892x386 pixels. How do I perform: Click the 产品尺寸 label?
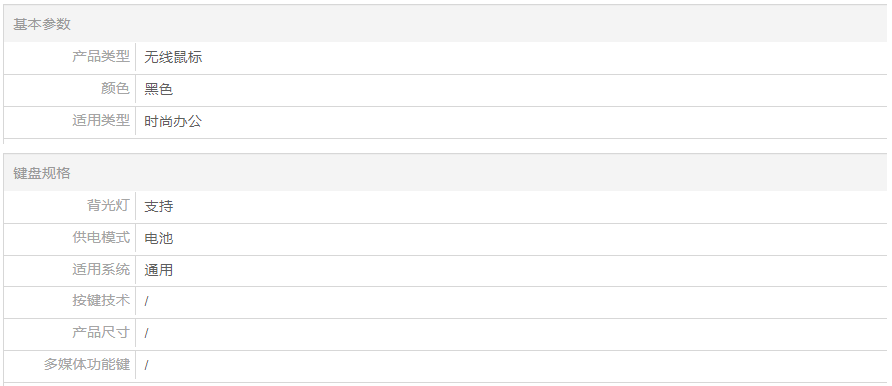(101, 332)
